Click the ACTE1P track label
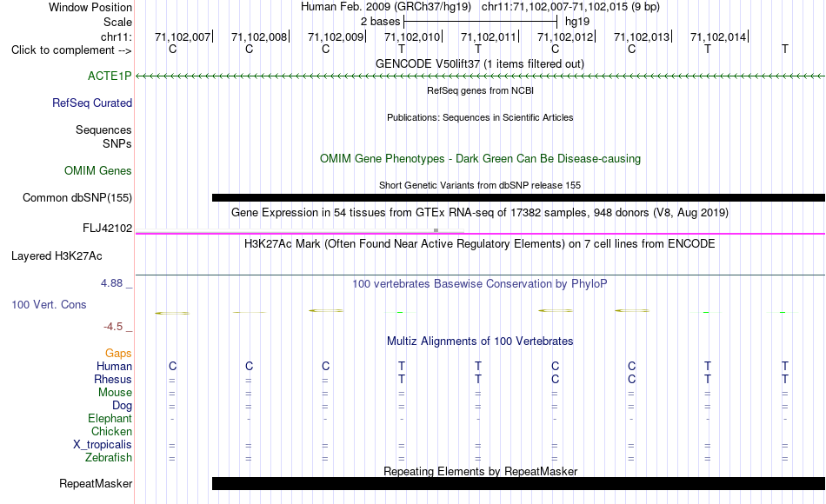This screenshot has height=504, width=826. (110, 76)
